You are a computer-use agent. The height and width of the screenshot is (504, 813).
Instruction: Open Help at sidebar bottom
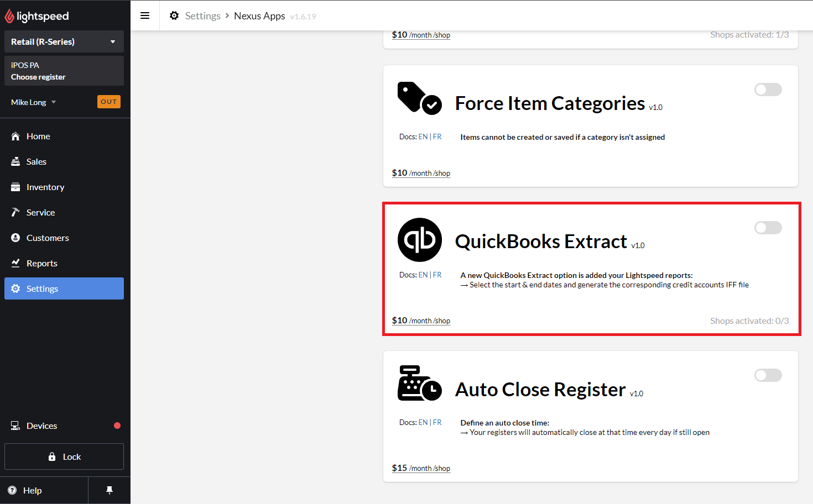pyautogui.click(x=44, y=490)
